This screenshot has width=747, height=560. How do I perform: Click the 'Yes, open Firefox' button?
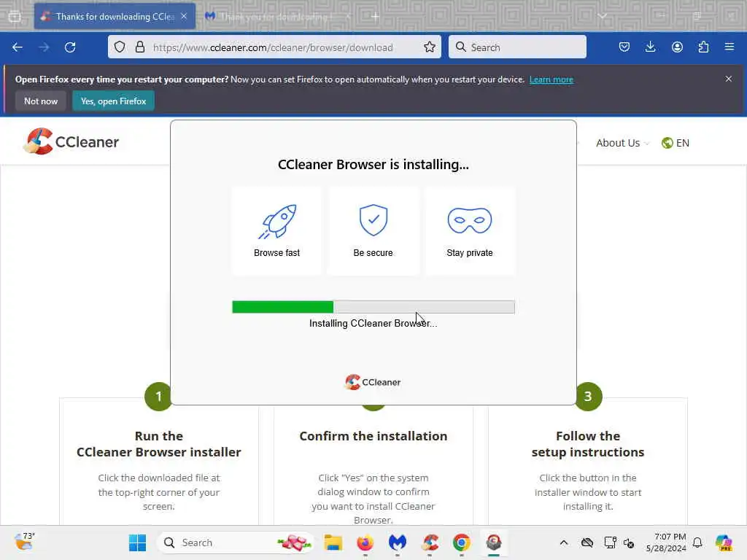pyautogui.click(x=113, y=101)
